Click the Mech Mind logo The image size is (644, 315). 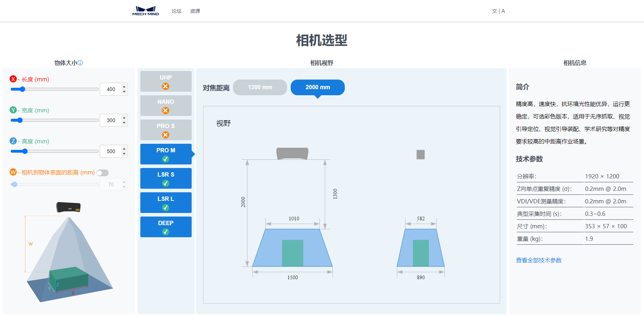tap(145, 11)
